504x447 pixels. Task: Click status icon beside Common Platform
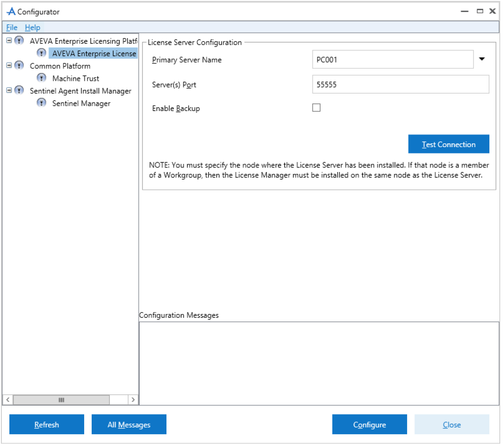pyautogui.click(x=19, y=65)
